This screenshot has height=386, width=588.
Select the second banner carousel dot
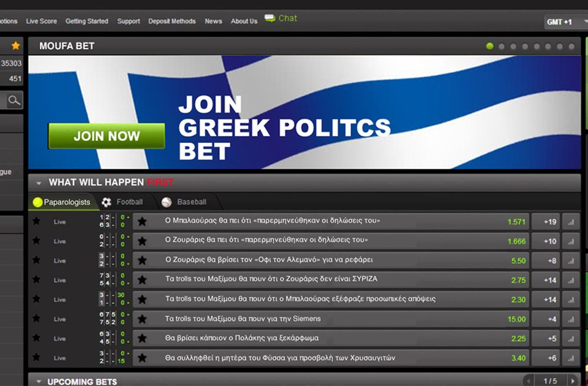point(502,47)
